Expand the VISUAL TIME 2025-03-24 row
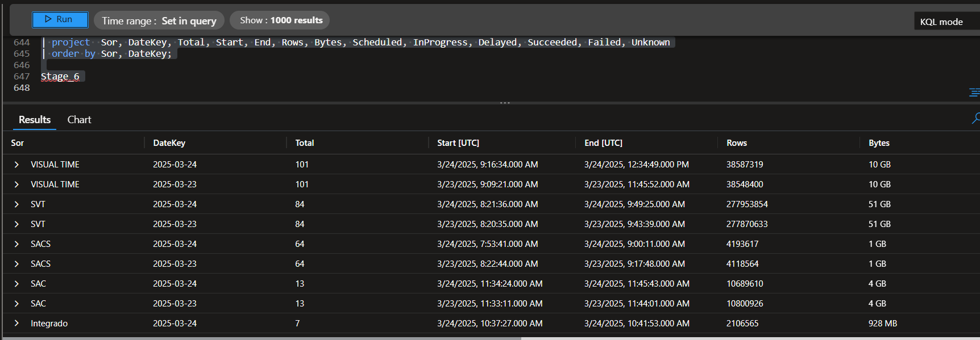 [x=16, y=165]
